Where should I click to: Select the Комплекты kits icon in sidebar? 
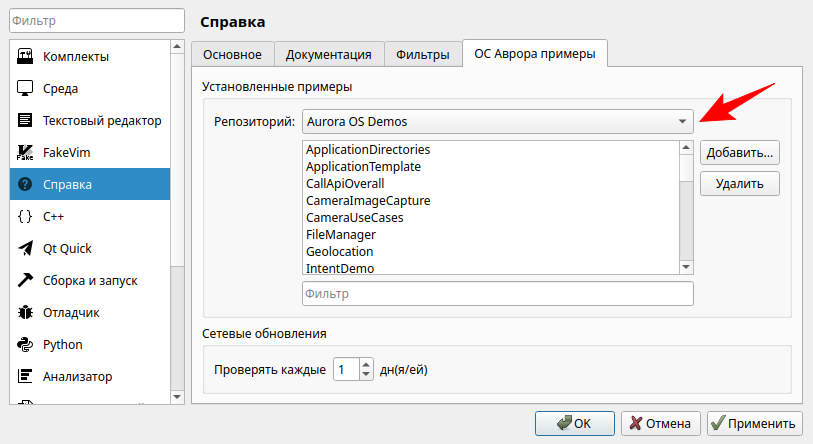(x=26, y=56)
